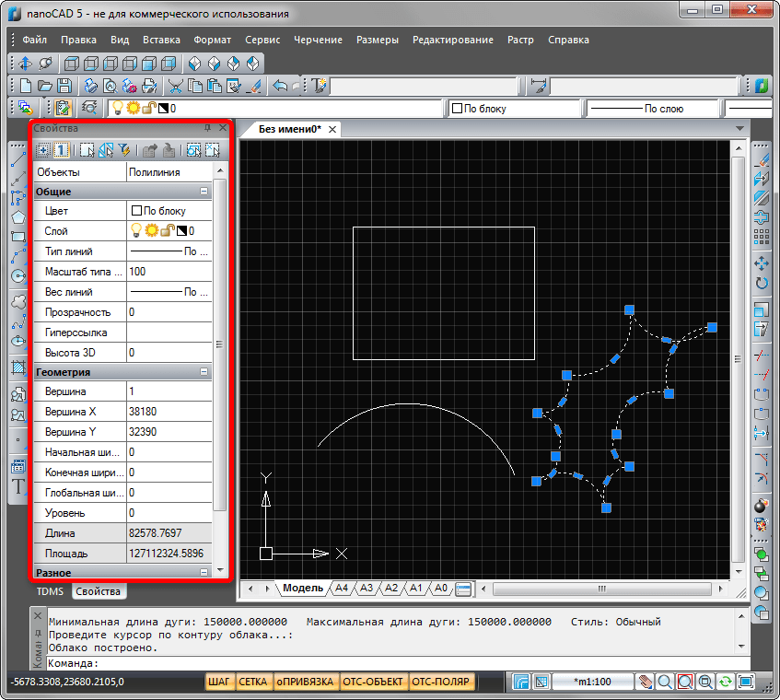Click the Вершина X value 38180
The height and width of the screenshot is (700, 780).
(x=169, y=412)
